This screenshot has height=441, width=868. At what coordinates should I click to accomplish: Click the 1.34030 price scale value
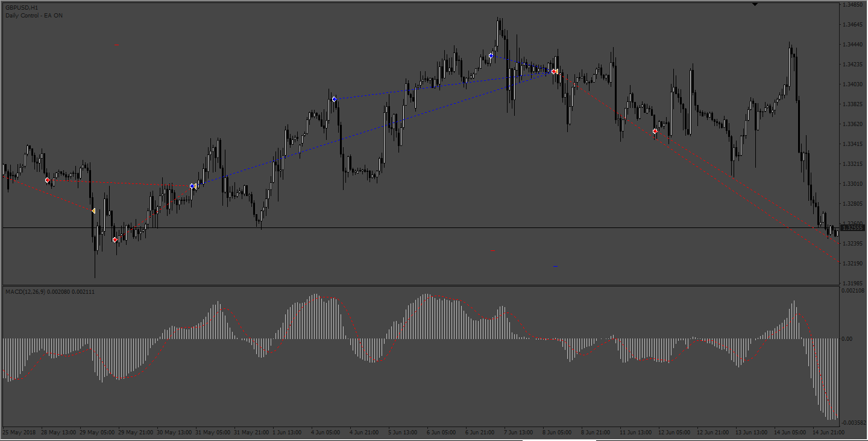tap(854, 84)
